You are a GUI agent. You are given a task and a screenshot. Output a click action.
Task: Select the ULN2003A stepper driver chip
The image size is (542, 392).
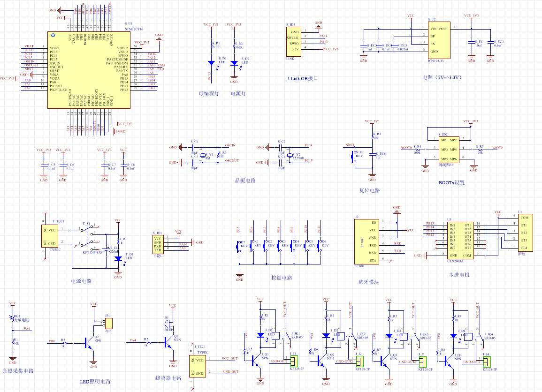[x=461, y=239]
